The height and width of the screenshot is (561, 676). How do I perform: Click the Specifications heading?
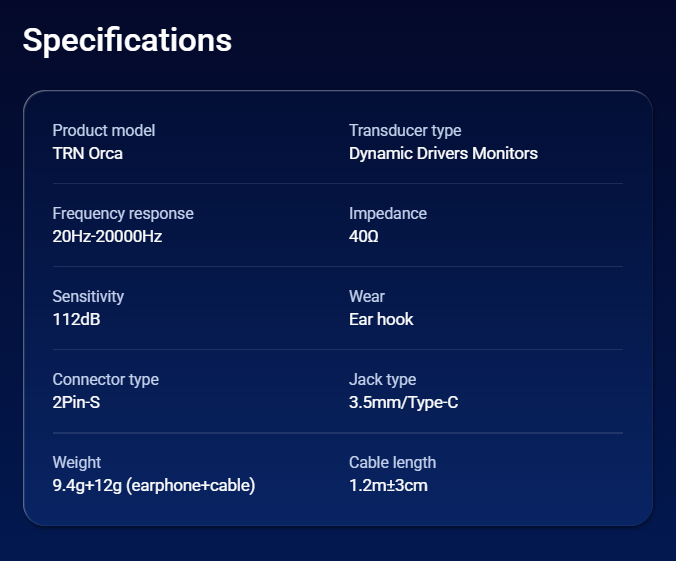point(127,40)
